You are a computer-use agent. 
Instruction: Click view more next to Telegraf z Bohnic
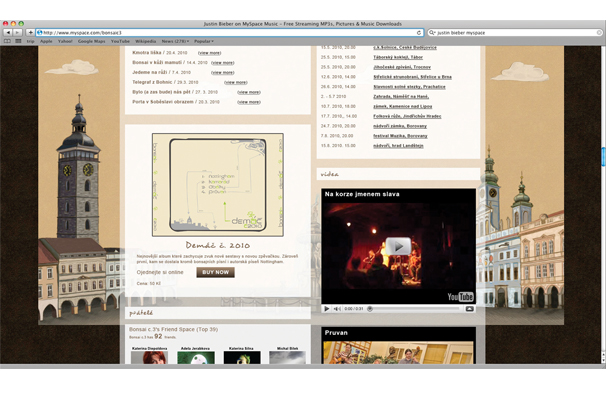pyautogui.click(x=236, y=82)
